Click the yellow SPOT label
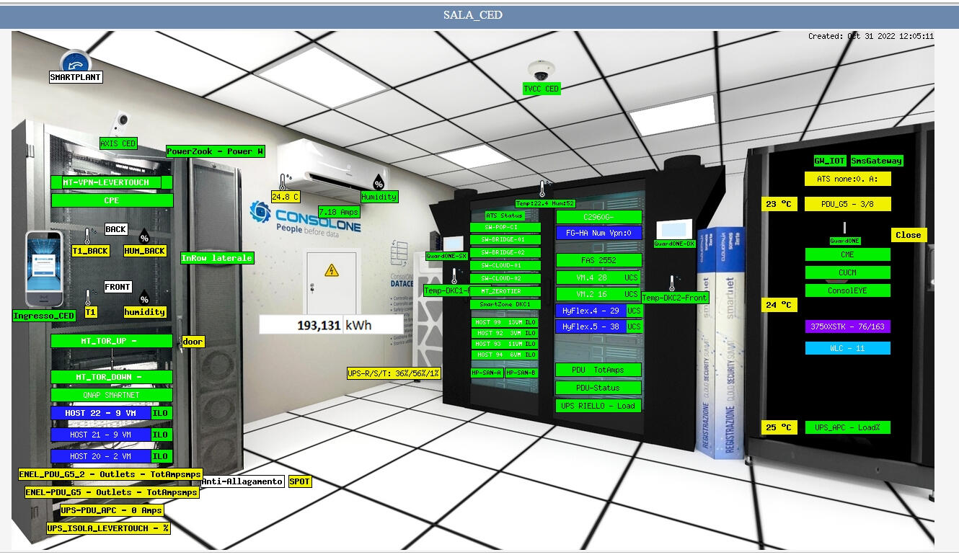Image resolution: width=959 pixels, height=560 pixels. 300,481
